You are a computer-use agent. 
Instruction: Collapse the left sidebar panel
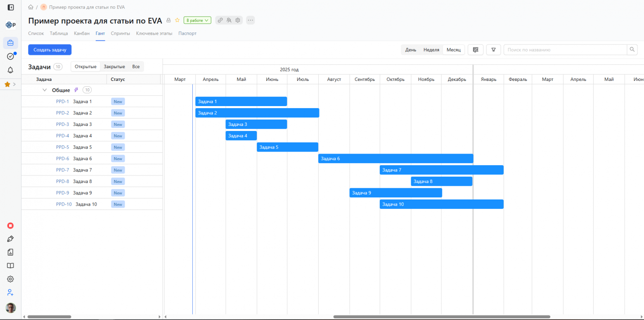tap(11, 7)
